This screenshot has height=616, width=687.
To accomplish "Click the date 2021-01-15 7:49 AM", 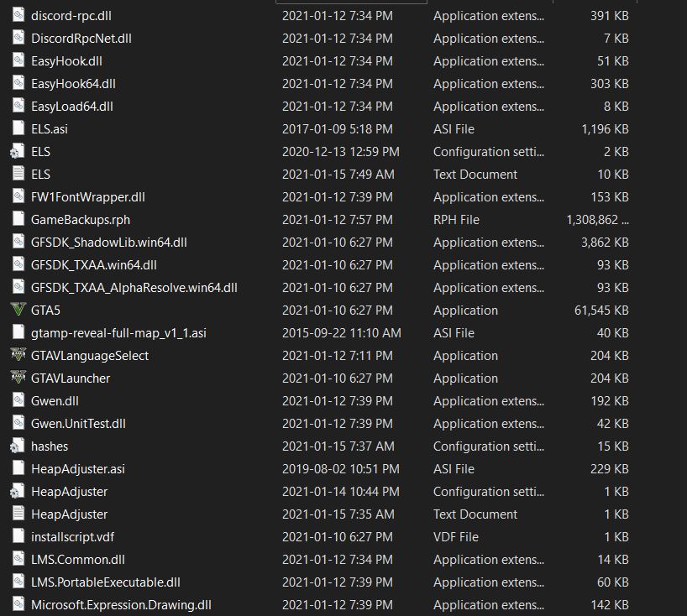I will (x=338, y=175).
